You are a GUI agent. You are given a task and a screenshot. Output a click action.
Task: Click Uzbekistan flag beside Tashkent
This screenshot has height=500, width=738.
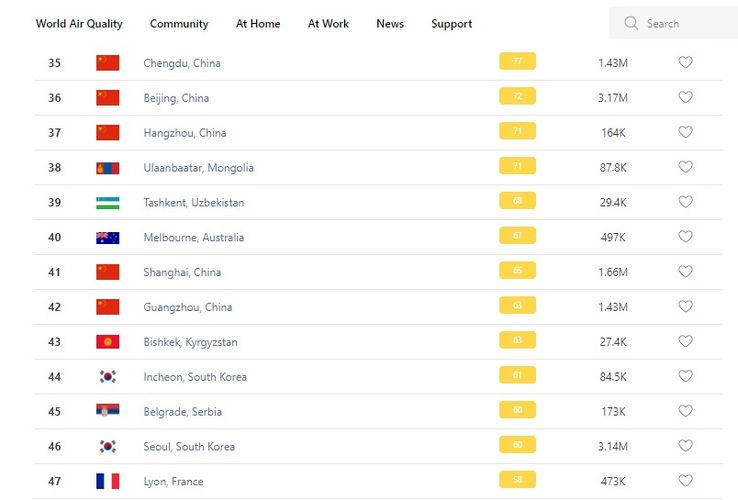click(107, 202)
